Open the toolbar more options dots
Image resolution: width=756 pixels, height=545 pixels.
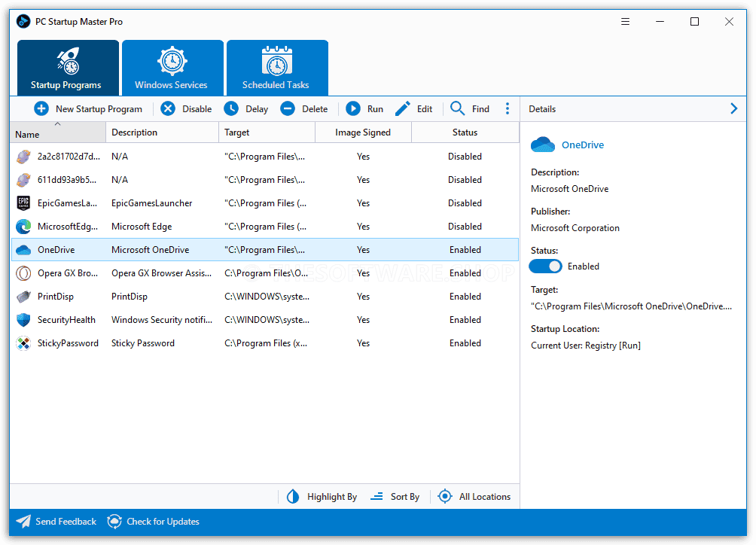coord(508,109)
